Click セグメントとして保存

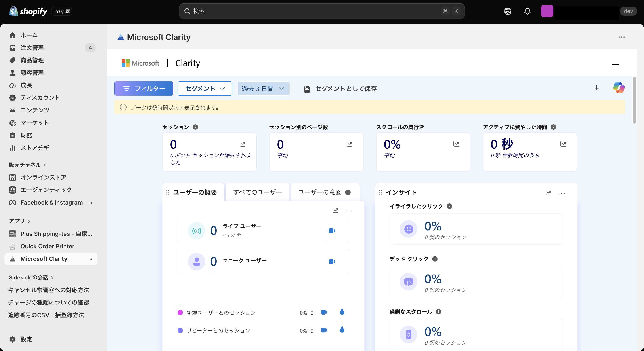[x=340, y=89]
